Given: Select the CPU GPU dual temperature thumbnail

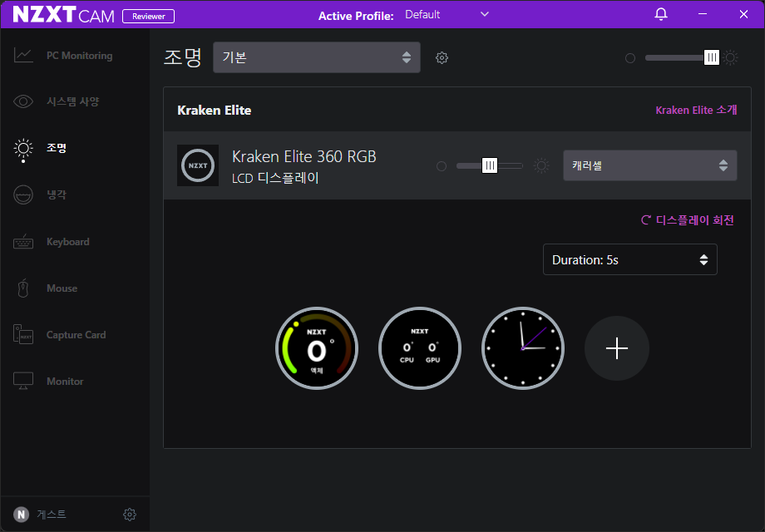Looking at the screenshot, I should click(420, 348).
